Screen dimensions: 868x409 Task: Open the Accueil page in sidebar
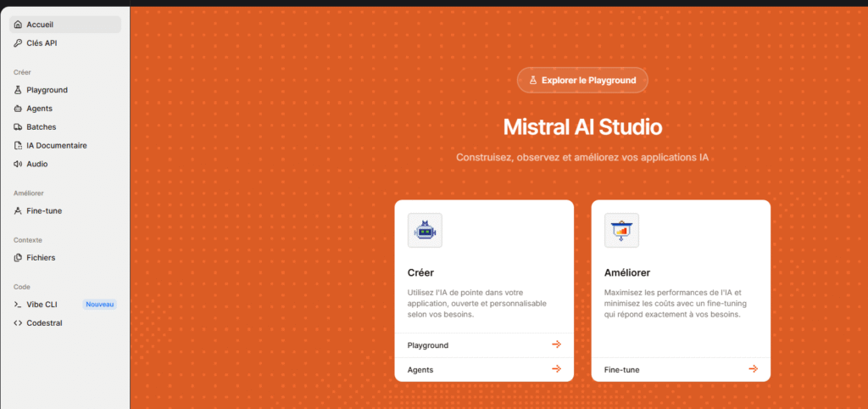tap(65, 25)
